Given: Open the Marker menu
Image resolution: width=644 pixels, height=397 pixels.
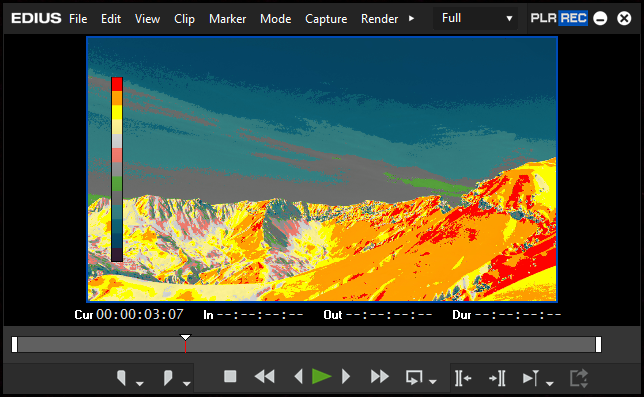Looking at the screenshot, I should 228,19.
